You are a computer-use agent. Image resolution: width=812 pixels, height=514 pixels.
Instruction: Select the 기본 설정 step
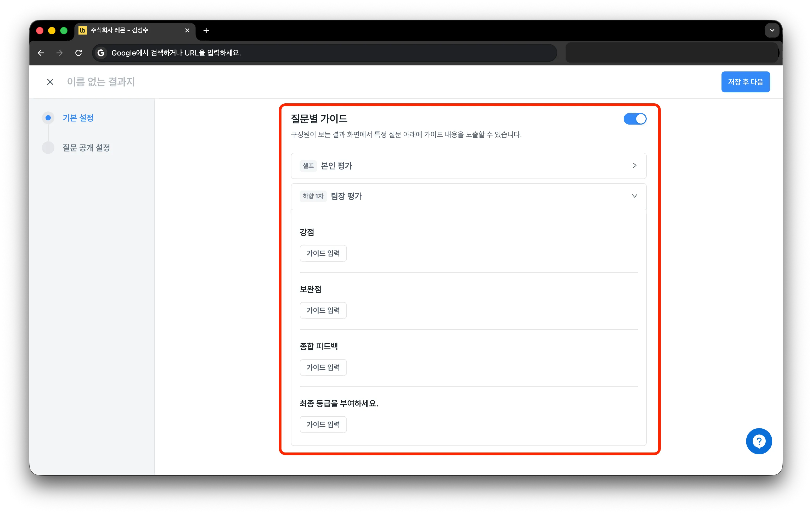coord(78,118)
